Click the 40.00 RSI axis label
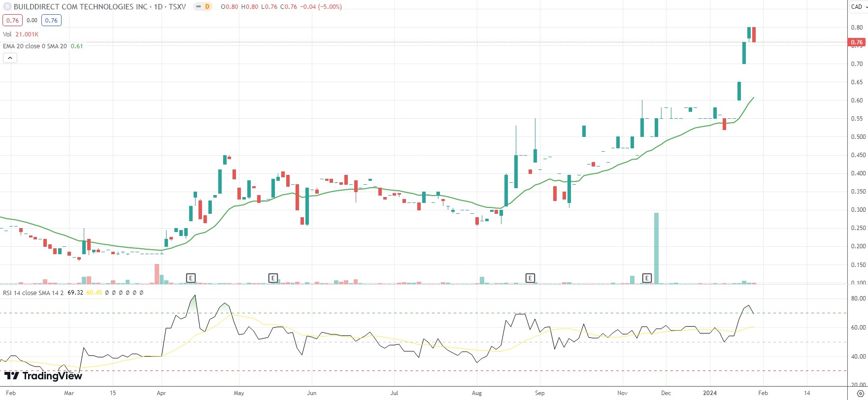Image resolution: width=868 pixels, height=400 pixels. [858, 357]
